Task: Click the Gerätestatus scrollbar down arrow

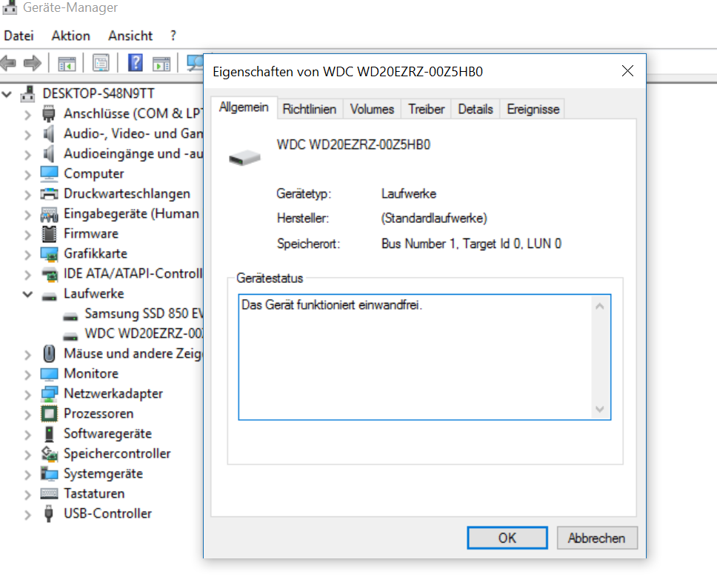Action: click(x=600, y=409)
